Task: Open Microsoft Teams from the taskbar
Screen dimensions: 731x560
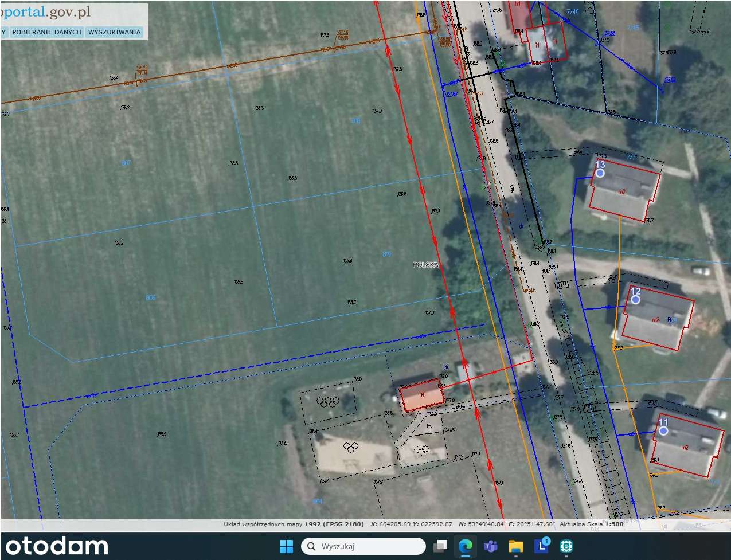Action: [490, 546]
